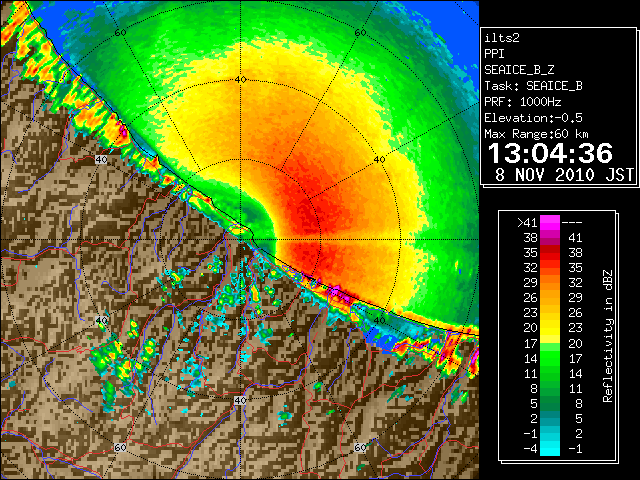
Task: Click the '>41' legend label
Action: pos(527,223)
